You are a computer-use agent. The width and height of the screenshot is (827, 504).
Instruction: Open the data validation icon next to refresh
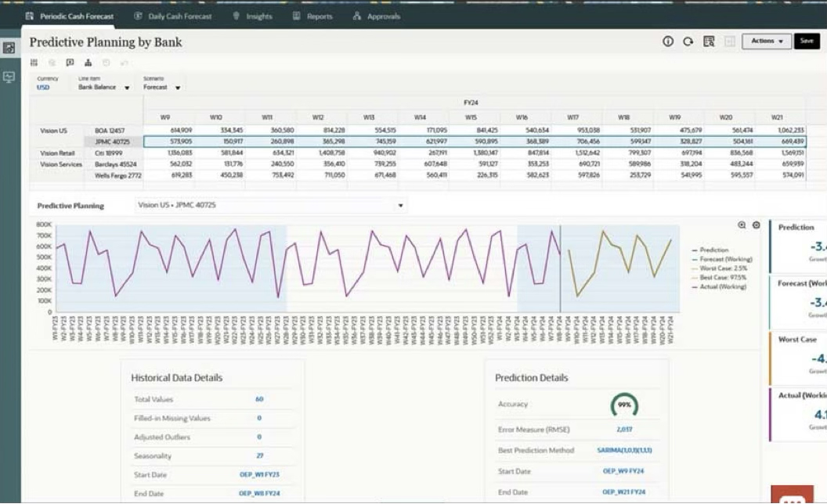pos(708,41)
